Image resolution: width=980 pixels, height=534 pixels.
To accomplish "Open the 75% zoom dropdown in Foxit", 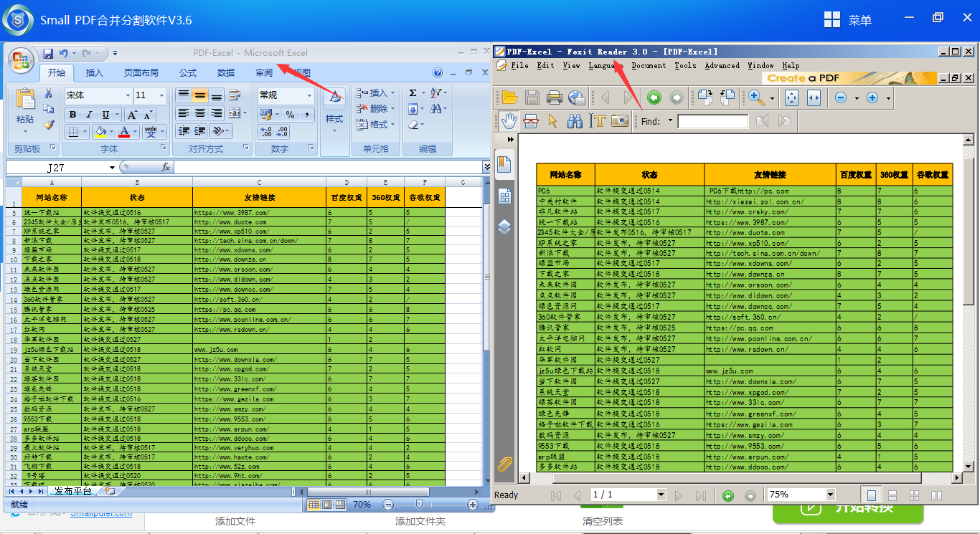I will click(x=830, y=495).
